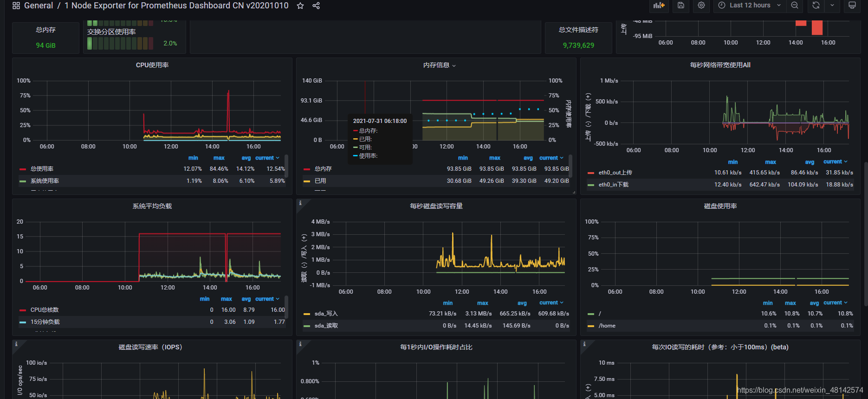Share the dashboard via share icon

[x=316, y=6]
